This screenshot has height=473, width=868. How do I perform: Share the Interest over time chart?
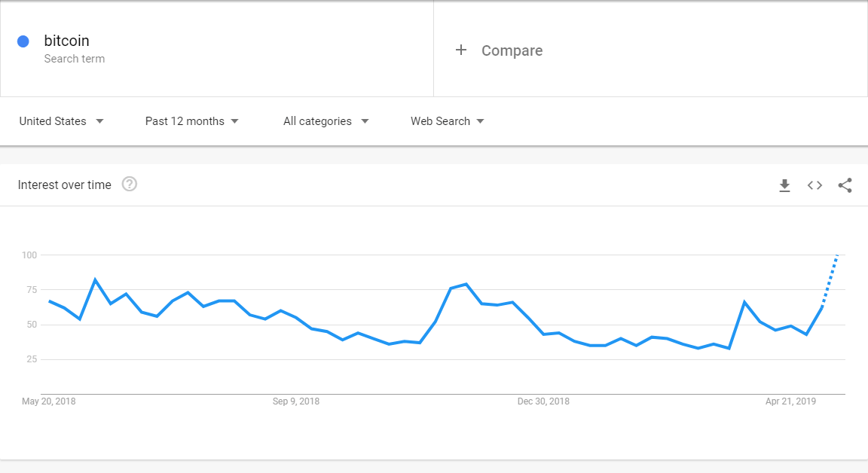click(x=845, y=185)
